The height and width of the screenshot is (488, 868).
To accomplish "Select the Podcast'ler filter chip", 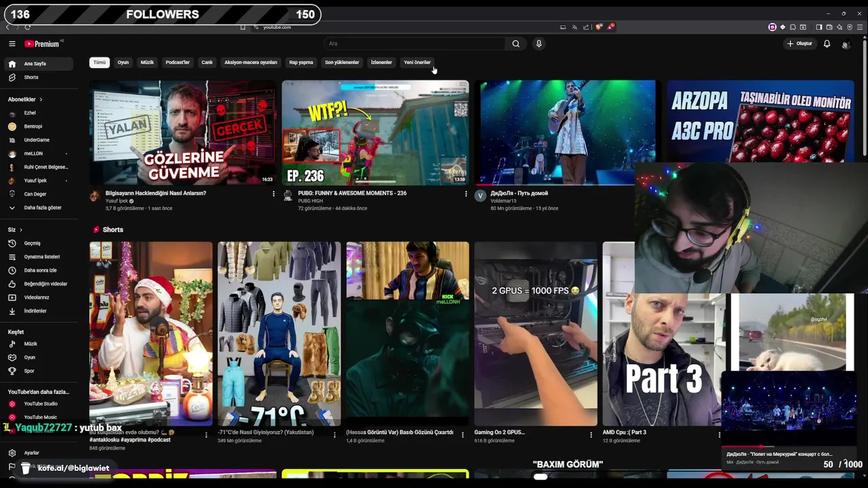I will pyautogui.click(x=178, y=62).
